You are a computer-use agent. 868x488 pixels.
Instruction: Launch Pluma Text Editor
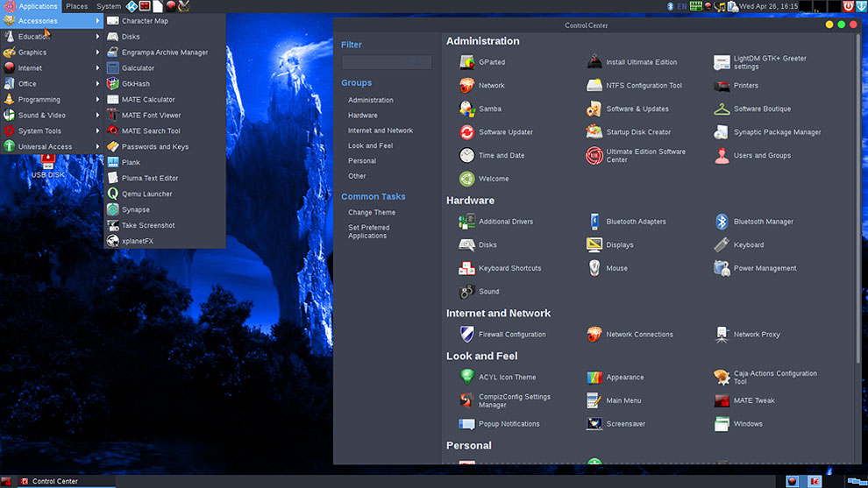pyautogui.click(x=165, y=178)
